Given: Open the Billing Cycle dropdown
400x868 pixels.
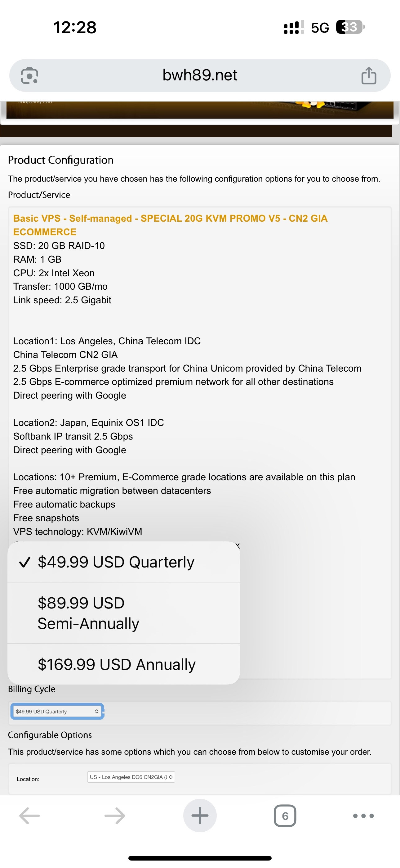Looking at the screenshot, I should (57, 711).
